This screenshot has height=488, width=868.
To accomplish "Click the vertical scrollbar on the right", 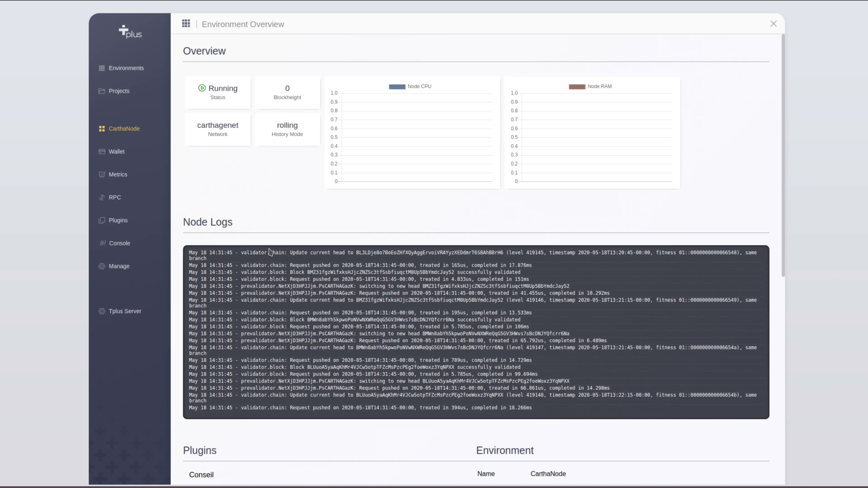I will click(783, 155).
